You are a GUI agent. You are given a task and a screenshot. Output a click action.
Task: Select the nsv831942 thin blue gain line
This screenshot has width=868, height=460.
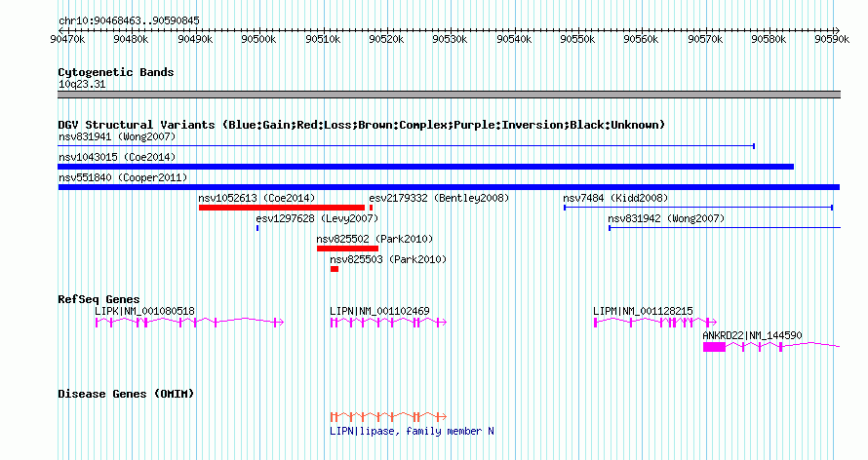[725, 228]
